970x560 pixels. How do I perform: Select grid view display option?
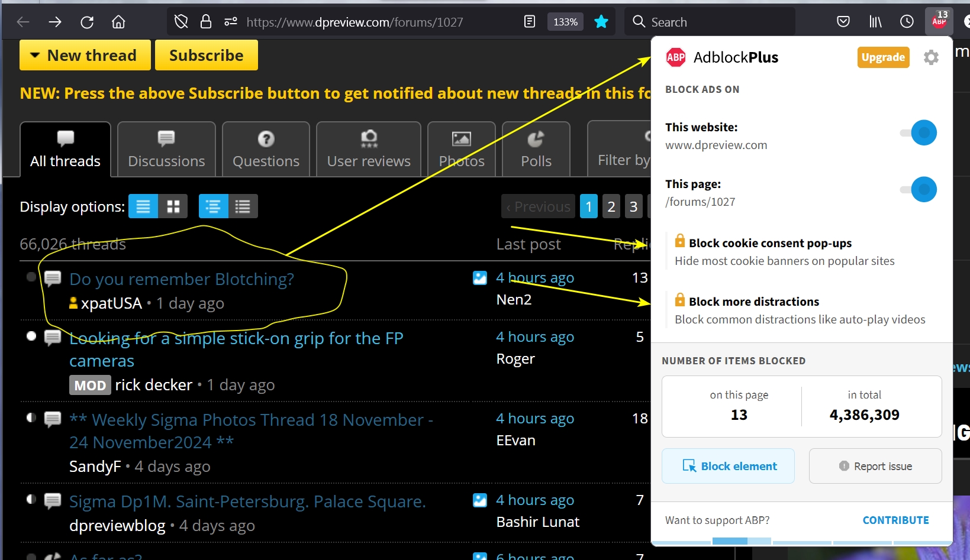pyautogui.click(x=173, y=206)
